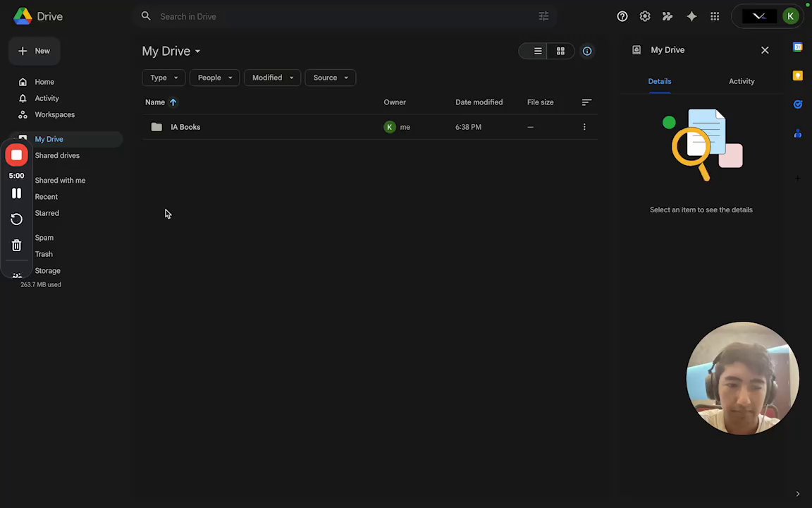Switch to the Activity tab

click(x=742, y=81)
